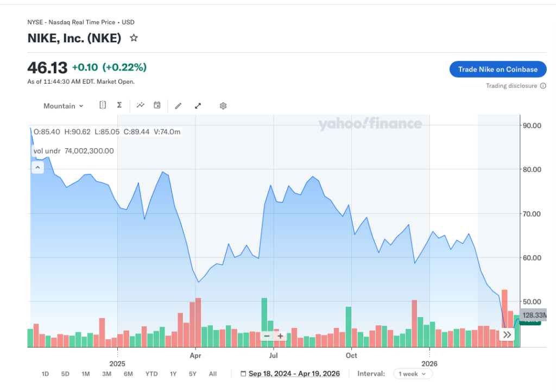The width and height of the screenshot is (556, 392).
Task: Collapse the chart legend with chevron
Action: [37, 168]
